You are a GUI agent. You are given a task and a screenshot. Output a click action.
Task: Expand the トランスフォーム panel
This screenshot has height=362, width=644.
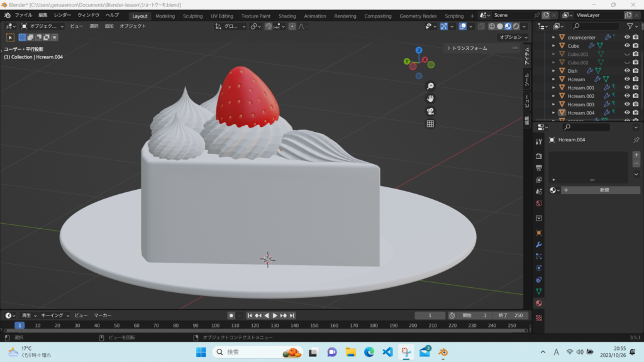pos(469,48)
